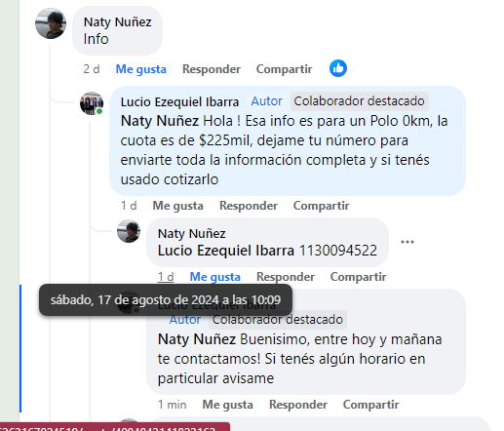
Task: Open the Naty Nuñez name link in the top comment
Action: point(117,22)
